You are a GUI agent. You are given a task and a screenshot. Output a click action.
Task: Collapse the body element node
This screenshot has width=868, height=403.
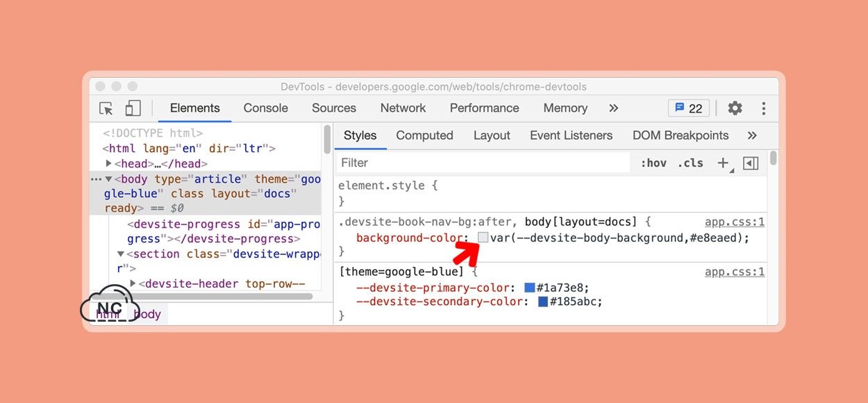[x=109, y=179]
